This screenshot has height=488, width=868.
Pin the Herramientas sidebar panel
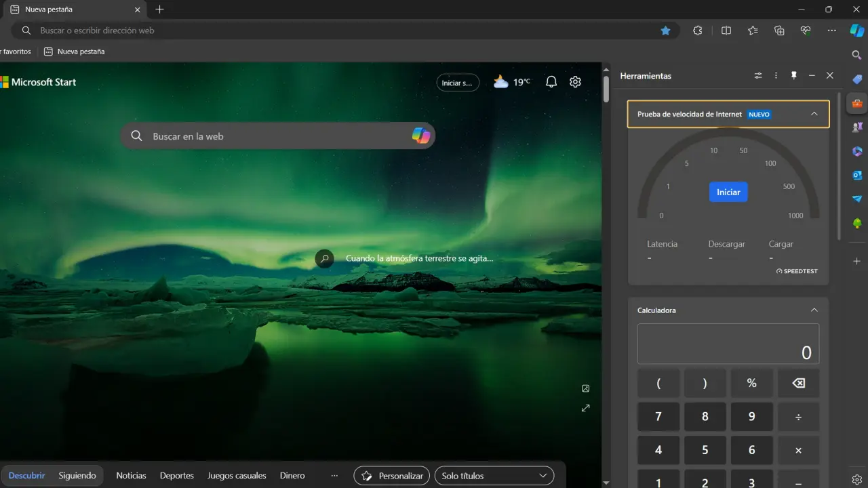tap(794, 76)
